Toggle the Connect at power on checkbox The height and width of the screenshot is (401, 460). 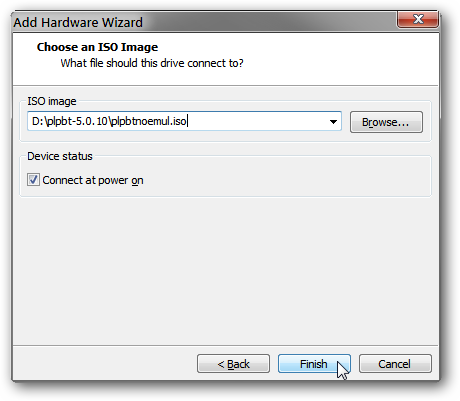coord(33,180)
